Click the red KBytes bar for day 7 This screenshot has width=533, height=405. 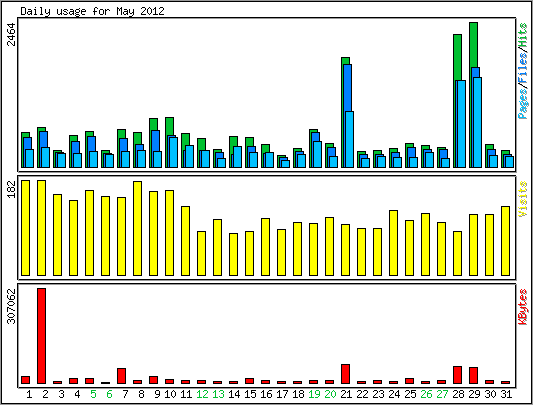(x=122, y=376)
